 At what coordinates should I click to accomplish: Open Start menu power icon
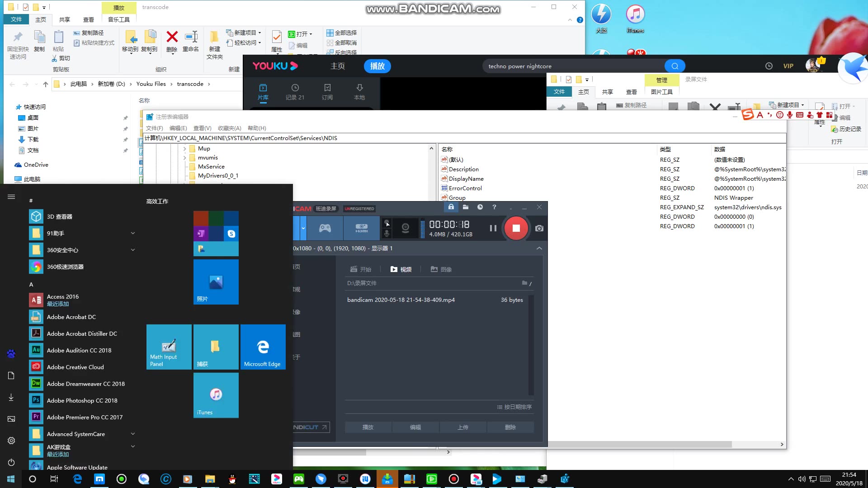click(11, 462)
